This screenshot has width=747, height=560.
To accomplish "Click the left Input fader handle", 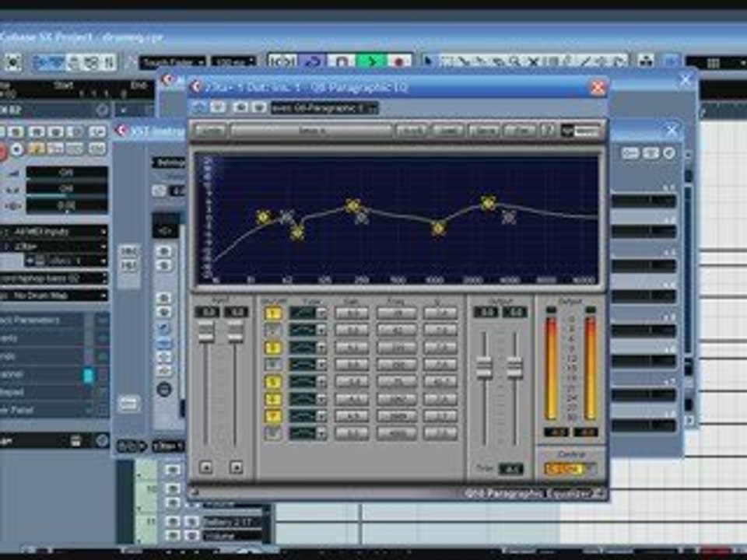I will [205, 332].
